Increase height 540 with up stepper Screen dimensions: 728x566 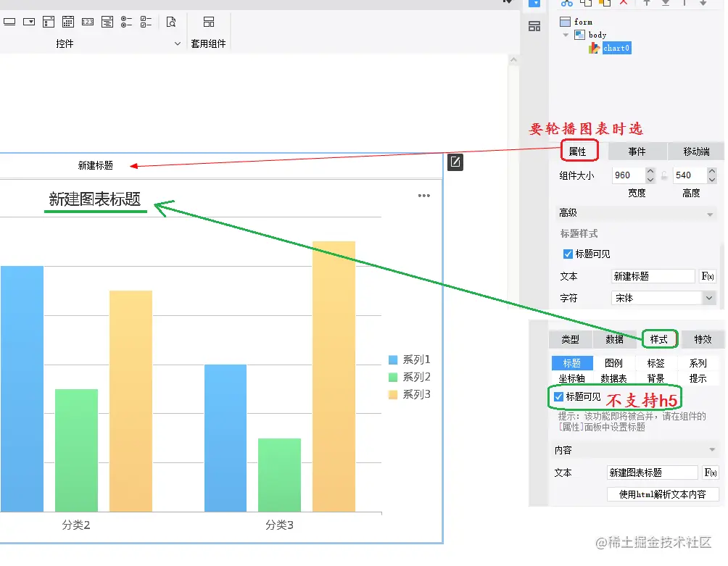[x=712, y=171]
